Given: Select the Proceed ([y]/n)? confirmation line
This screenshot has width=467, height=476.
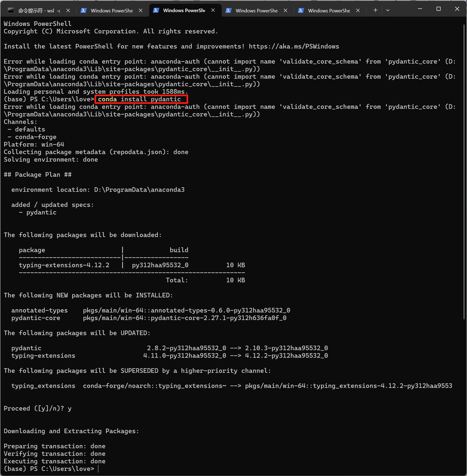Looking at the screenshot, I should pos(37,408).
